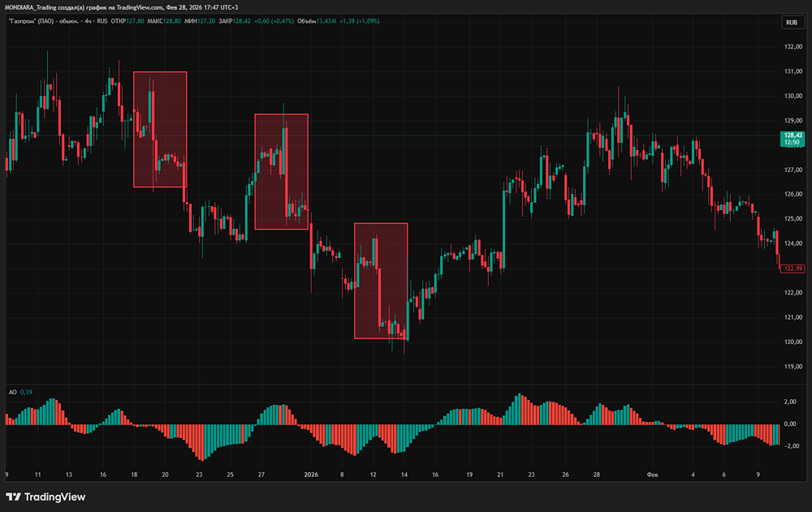Click the MONDIARA_Trading header caption
The width and height of the screenshot is (812, 512).
[x=121, y=7]
